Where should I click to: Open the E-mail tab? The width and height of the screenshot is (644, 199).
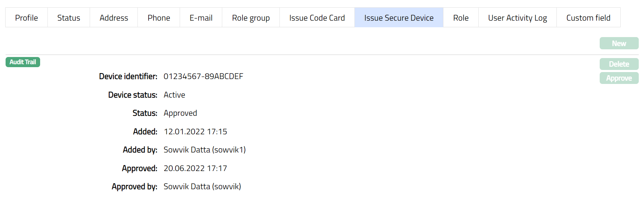click(201, 18)
